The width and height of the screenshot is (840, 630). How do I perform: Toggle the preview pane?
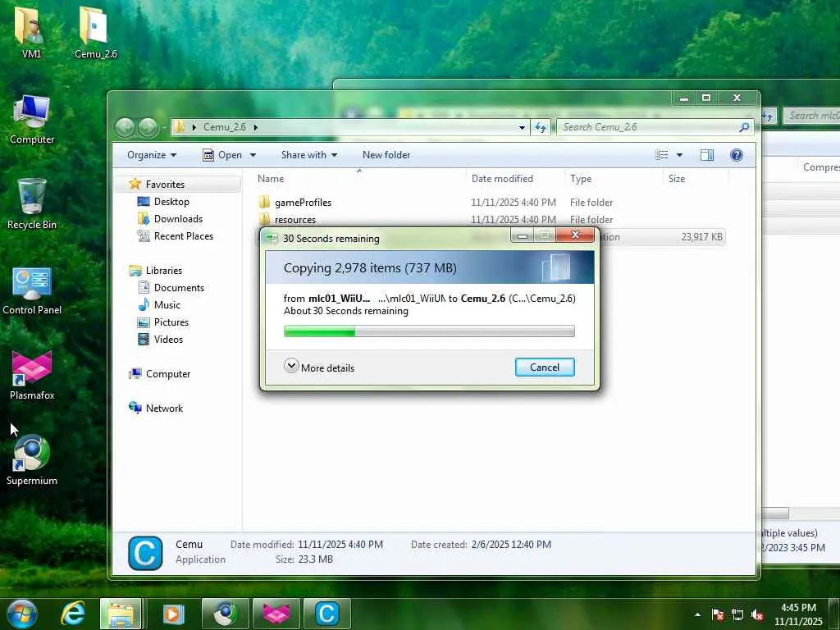707,155
